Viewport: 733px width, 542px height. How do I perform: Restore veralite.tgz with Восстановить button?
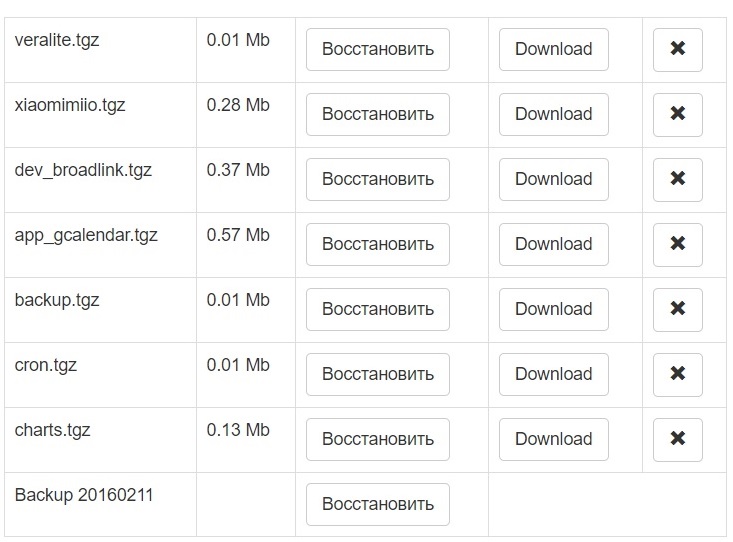pyautogui.click(x=377, y=49)
